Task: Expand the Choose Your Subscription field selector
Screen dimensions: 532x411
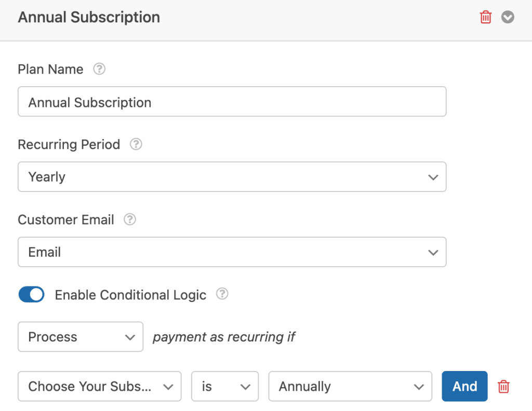Action: [x=99, y=386]
